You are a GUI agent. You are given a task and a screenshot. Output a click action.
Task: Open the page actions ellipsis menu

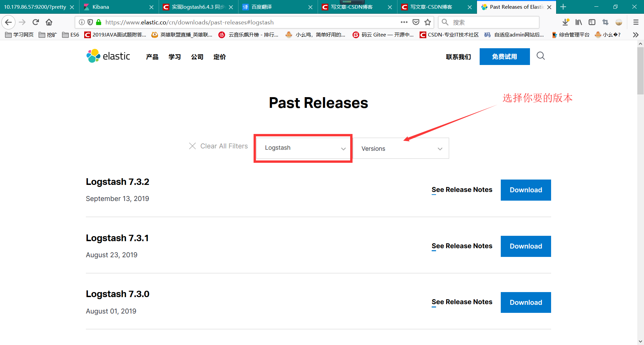(x=404, y=22)
